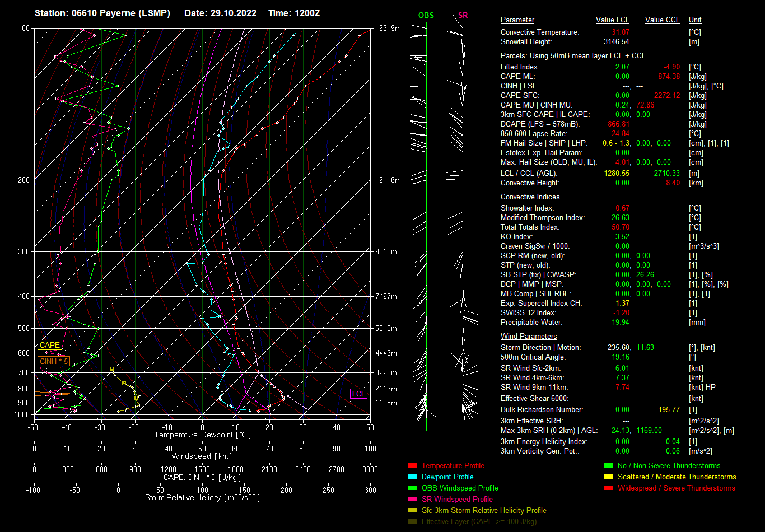The width and height of the screenshot is (765, 532).
Task: Click the yellow CAPE label box
Action: 49,346
